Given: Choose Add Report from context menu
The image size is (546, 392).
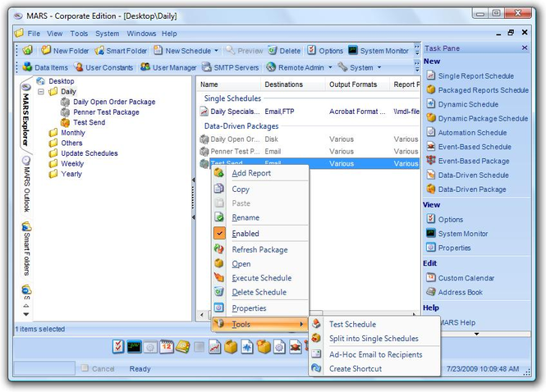Looking at the screenshot, I should click(x=260, y=173).
